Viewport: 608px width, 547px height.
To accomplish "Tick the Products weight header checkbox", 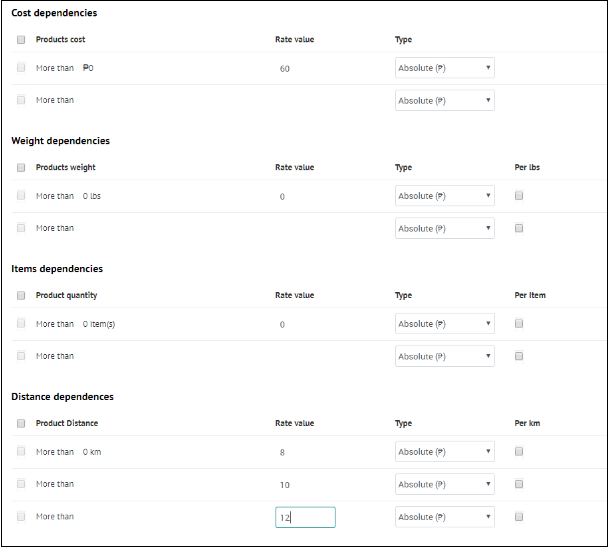I will (x=21, y=167).
